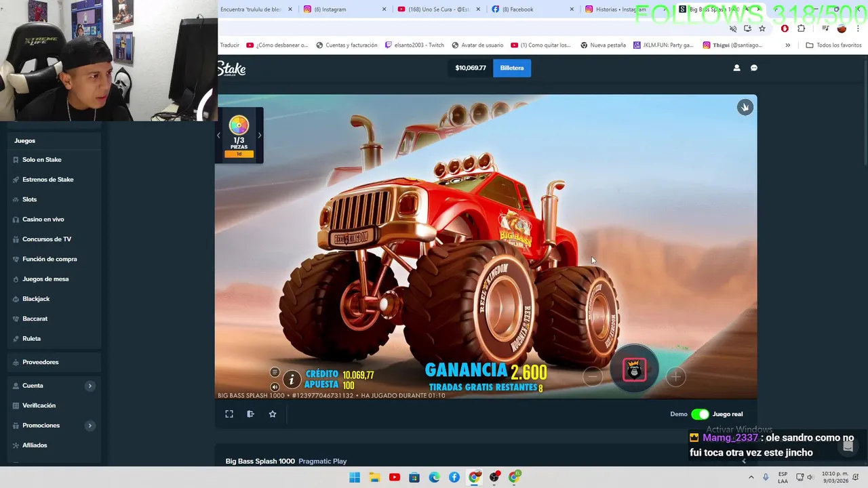Add game to favorites star
Screen dimensions: 868x488
[273, 414]
